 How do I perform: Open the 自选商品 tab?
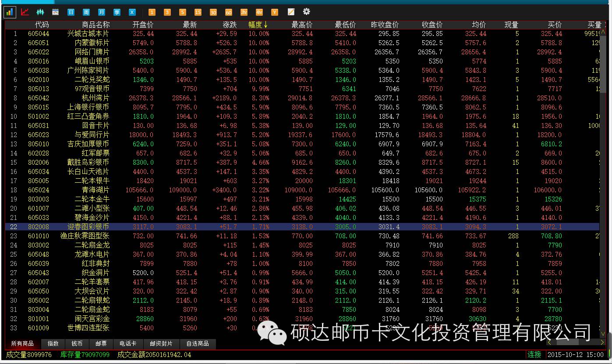point(198,344)
